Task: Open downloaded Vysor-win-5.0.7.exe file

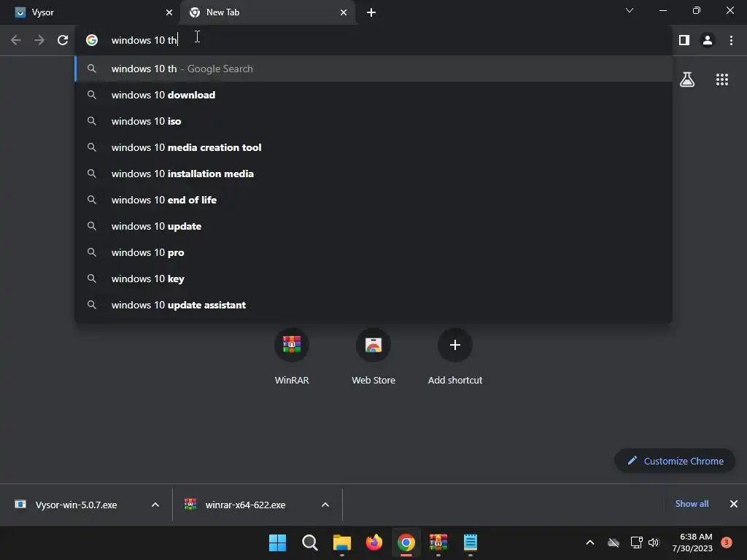Action: 76,505
